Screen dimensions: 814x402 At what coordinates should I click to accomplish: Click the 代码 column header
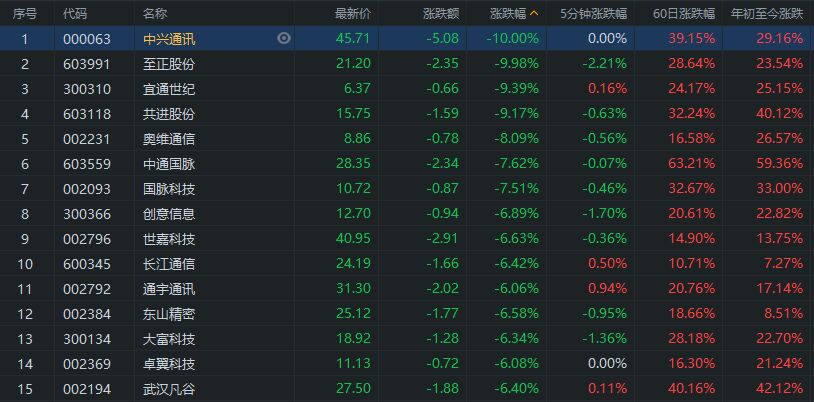75,14
